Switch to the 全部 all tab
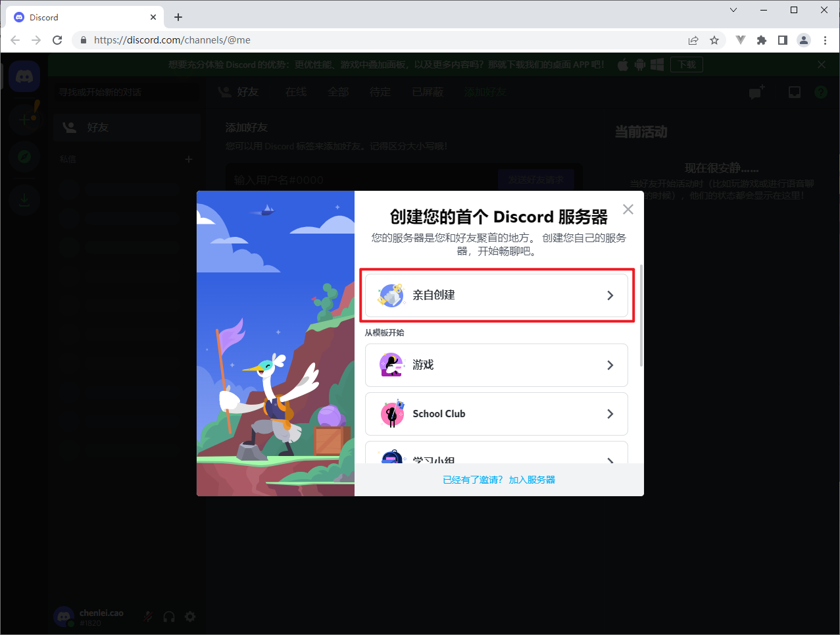 [x=338, y=92]
